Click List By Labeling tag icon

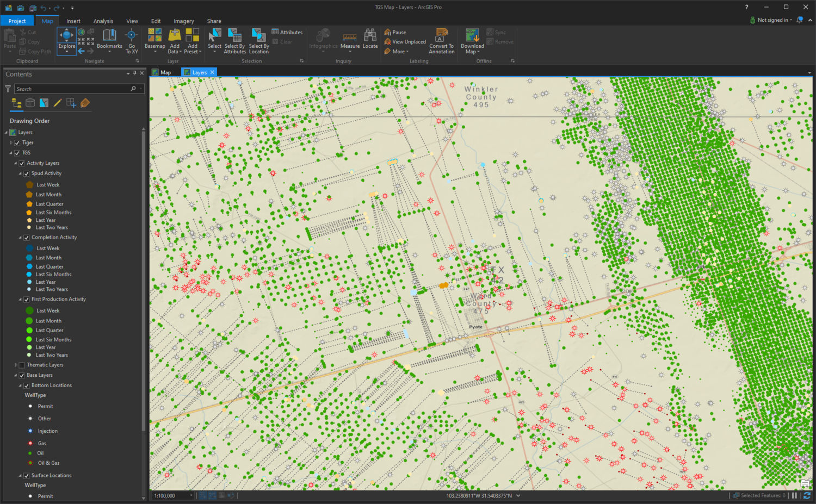pyautogui.click(x=85, y=103)
